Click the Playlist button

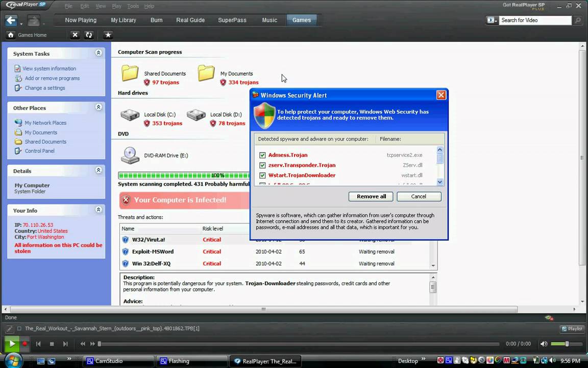tap(572, 329)
